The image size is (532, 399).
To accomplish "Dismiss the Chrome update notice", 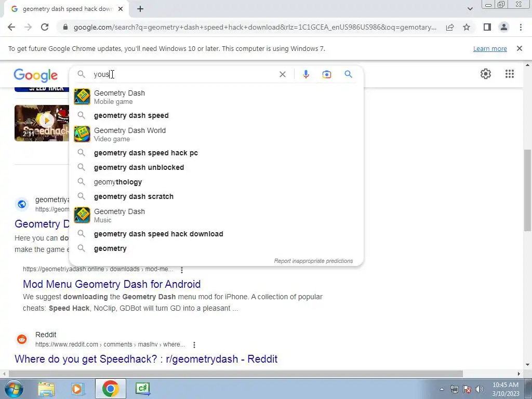I will coord(519,48).
